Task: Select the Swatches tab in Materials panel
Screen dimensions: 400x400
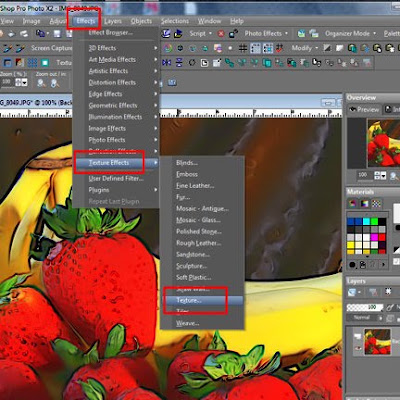Action: tap(376, 203)
